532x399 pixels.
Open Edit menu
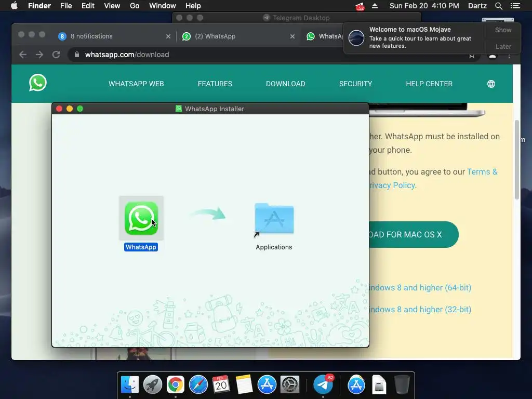pos(88,6)
